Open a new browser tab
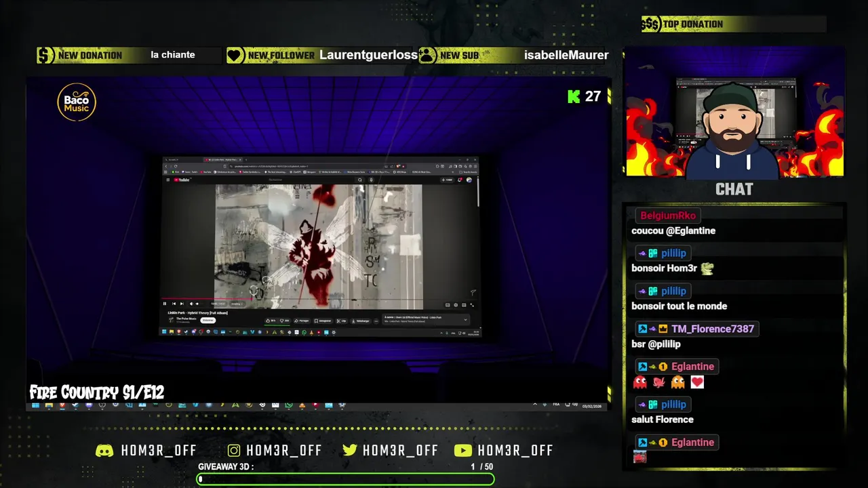The width and height of the screenshot is (868, 488). 246,160
